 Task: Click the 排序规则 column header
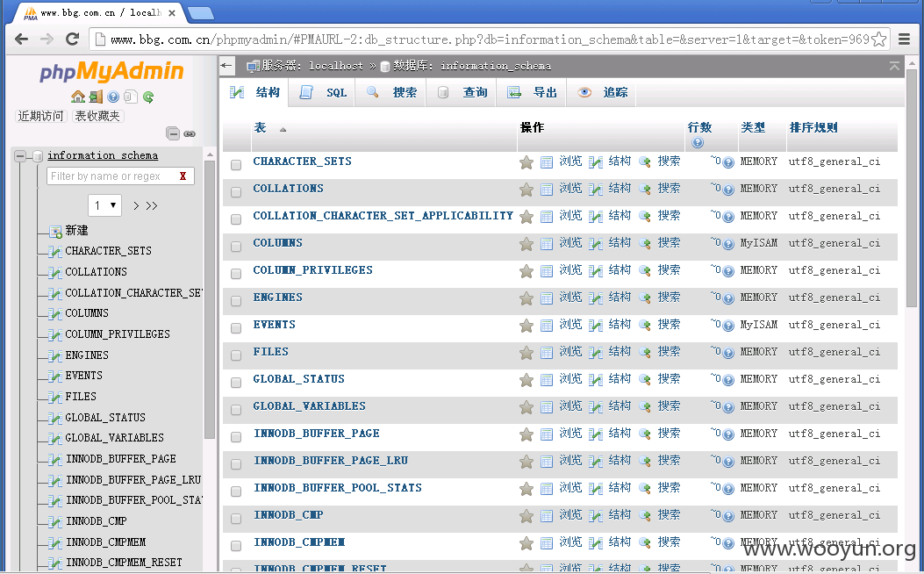tap(813, 128)
